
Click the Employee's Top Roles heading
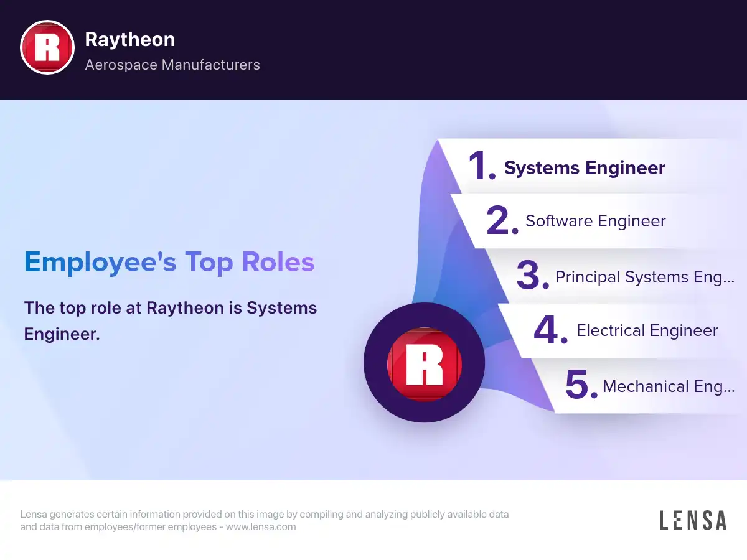tap(169, 262)
